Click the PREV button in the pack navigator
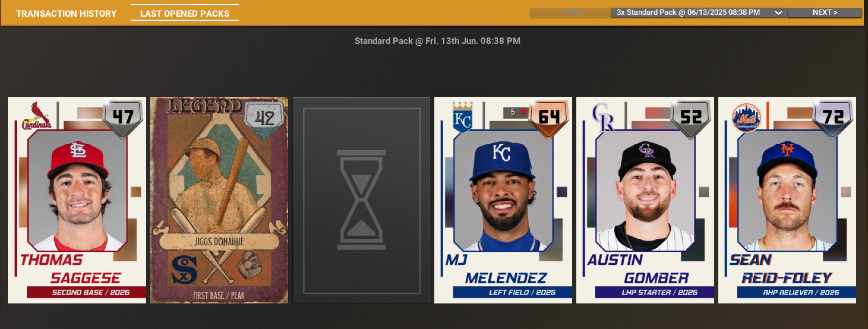 (571, 13)
